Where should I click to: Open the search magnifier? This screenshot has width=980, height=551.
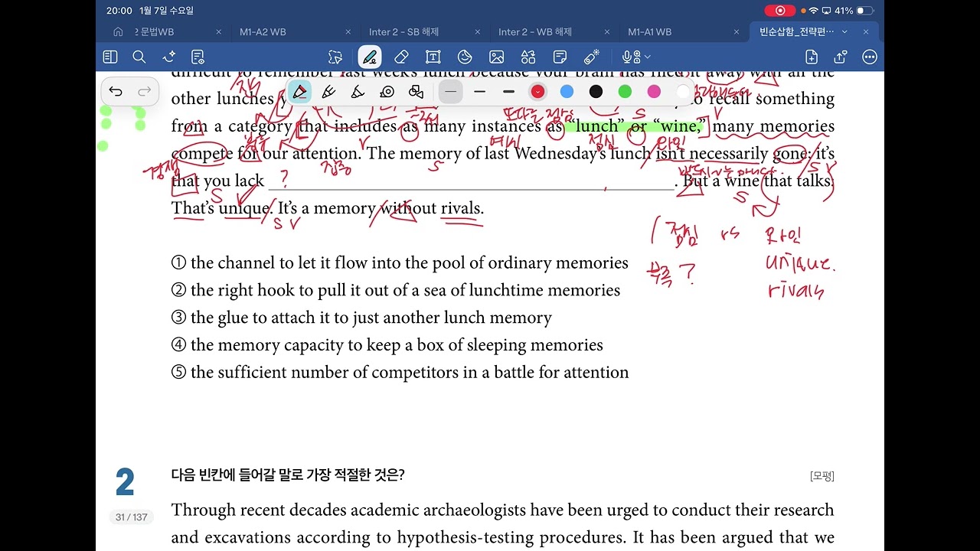(x=139, y=57)
